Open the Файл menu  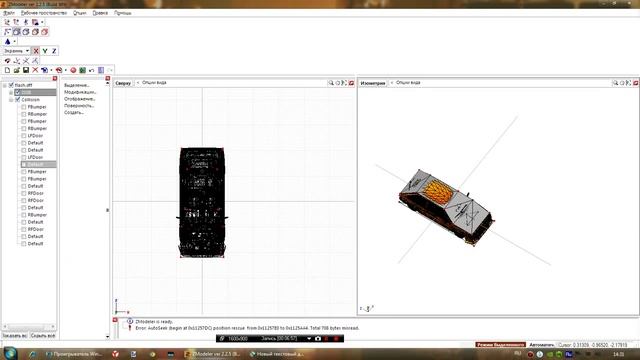pos(9,13)
